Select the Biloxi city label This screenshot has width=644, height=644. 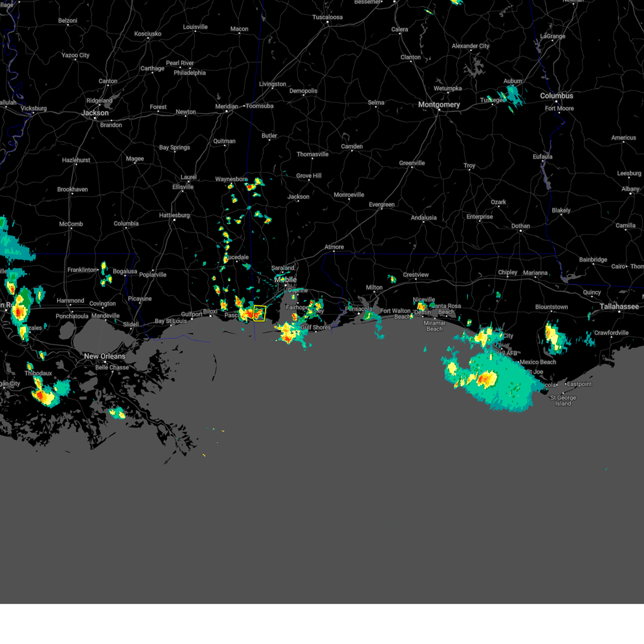click(210, 311)
